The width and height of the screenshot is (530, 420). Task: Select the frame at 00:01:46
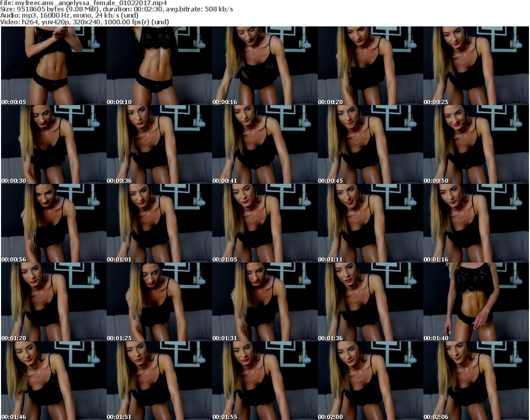click(x=54, y=381)
